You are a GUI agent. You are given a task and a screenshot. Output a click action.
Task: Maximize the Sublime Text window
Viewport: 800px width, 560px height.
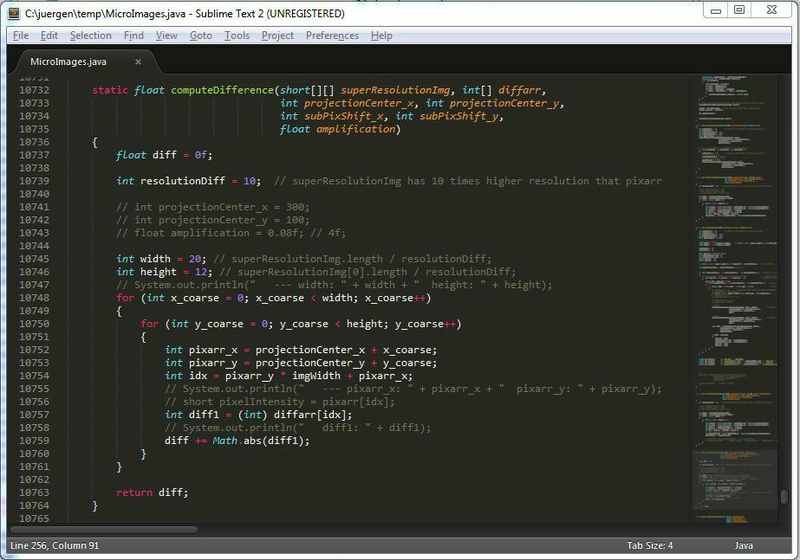pyautogui.click(x=739, y=10)
